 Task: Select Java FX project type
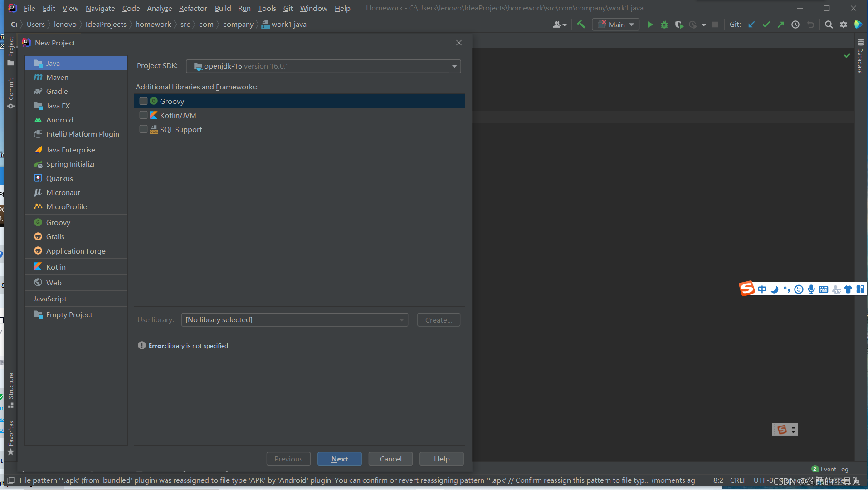point(76,106)
